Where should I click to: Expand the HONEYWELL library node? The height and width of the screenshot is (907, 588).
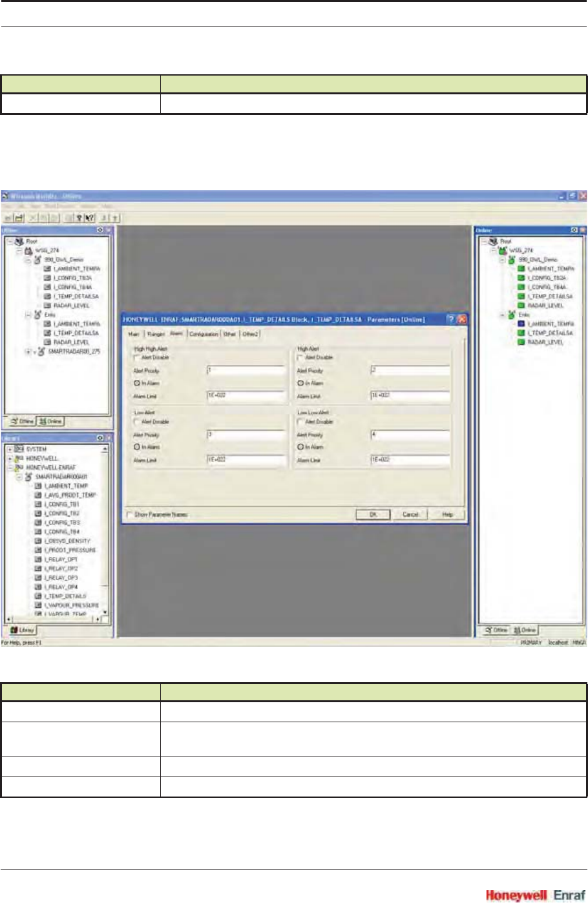click(10, 458)
